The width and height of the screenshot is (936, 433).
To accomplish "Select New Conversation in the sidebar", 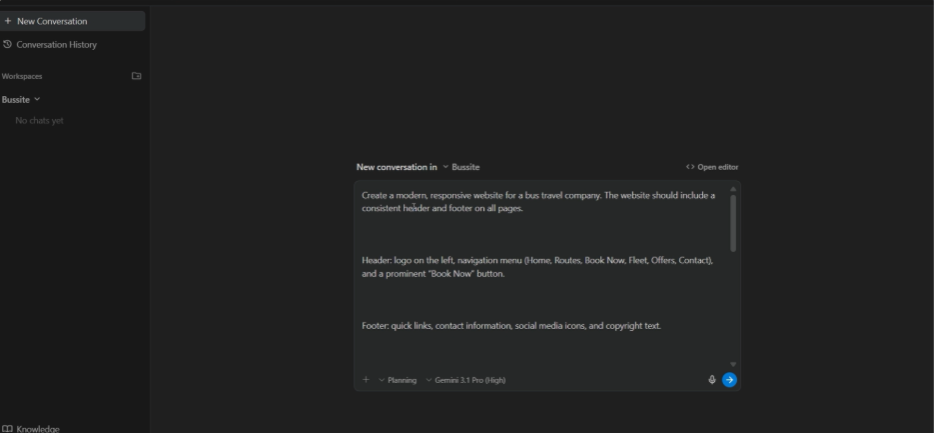I will click(52, 21).
